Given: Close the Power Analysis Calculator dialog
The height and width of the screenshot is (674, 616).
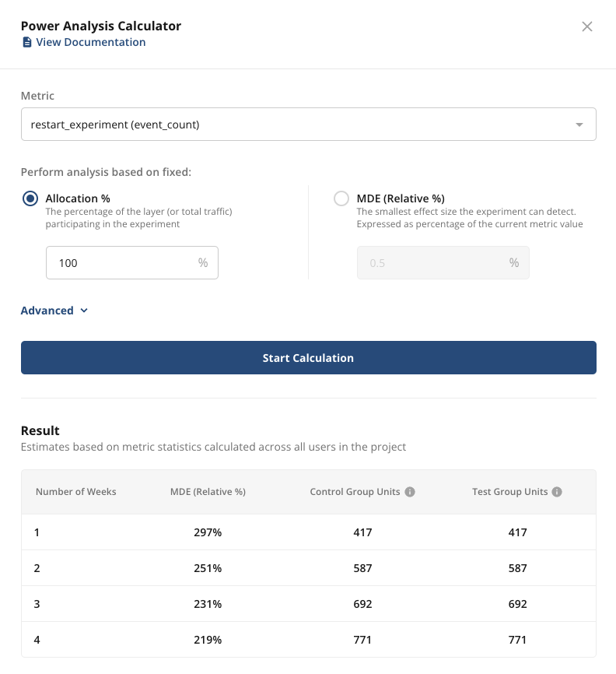Looking at the screenshot, I should [587, 26].
